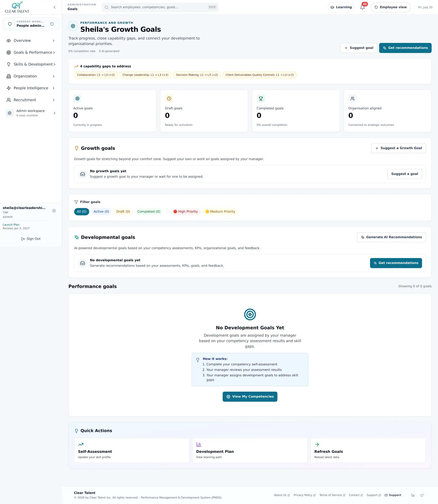Image resolution: width=438 pixels, height=504 pixels.
Task: Open the Learning button in the top bar
Action: (x=341, y=7)
